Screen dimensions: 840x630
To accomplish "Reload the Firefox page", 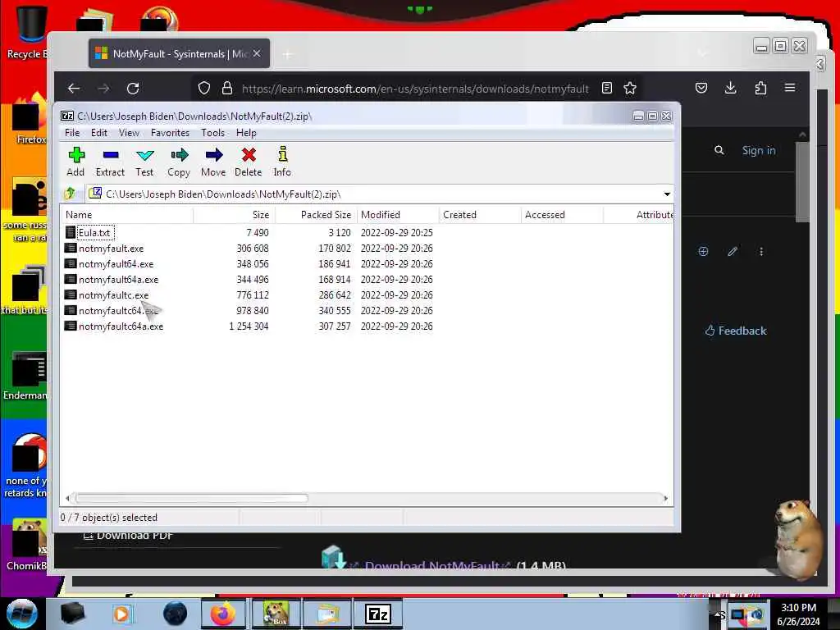I will click(133, 89).
